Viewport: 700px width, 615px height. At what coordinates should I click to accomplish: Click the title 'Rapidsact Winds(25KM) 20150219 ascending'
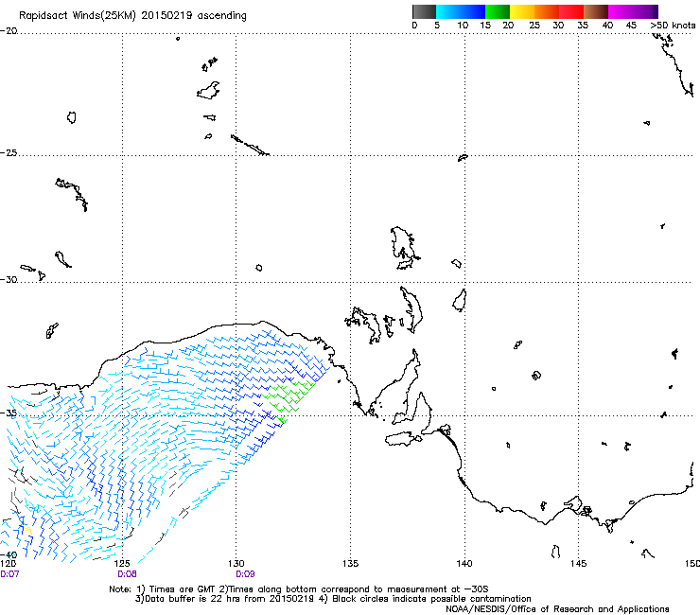[x=132, y=16]
